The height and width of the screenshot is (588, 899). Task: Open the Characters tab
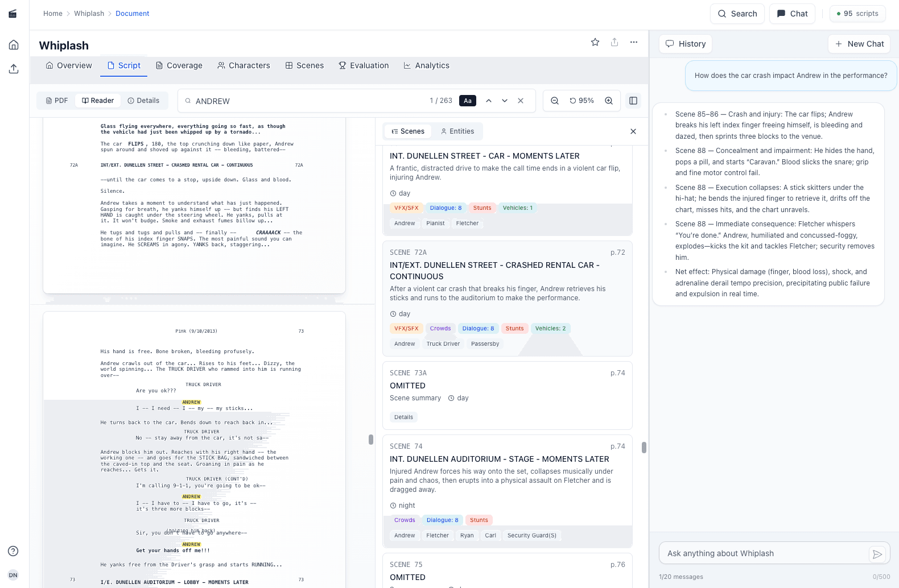[244, 65]
